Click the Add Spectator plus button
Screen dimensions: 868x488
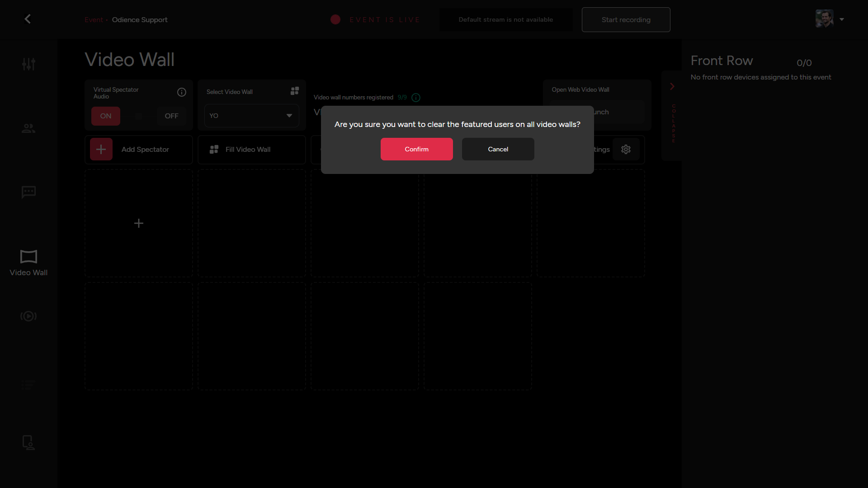(x=101, y=150)
